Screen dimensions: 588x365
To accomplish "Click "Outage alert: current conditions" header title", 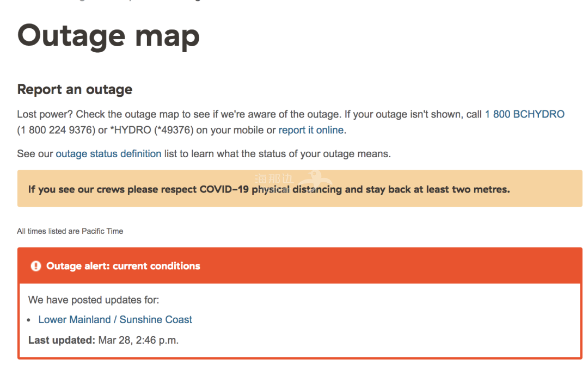I will (x=123, y=266).
